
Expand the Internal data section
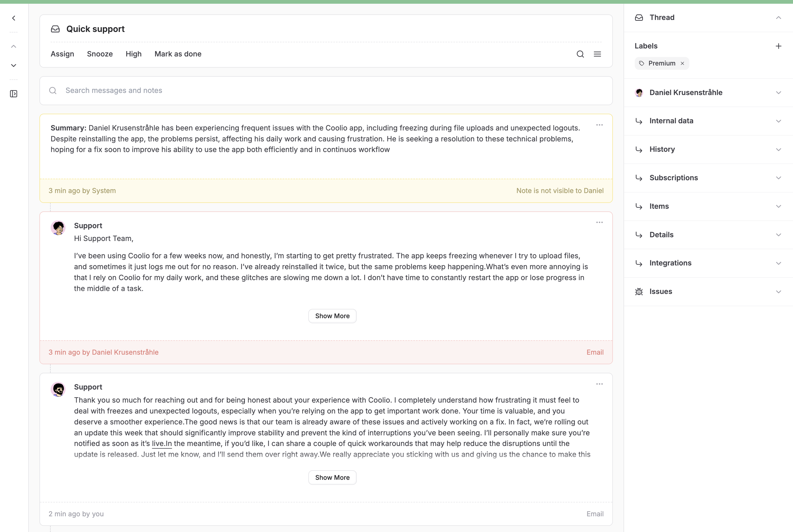point(778,121)
